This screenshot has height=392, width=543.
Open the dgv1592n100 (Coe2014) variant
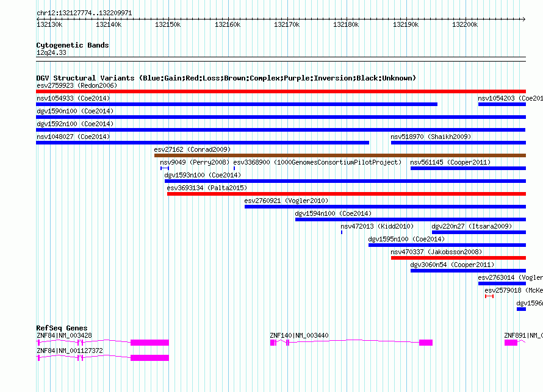[x=281, y=130]
